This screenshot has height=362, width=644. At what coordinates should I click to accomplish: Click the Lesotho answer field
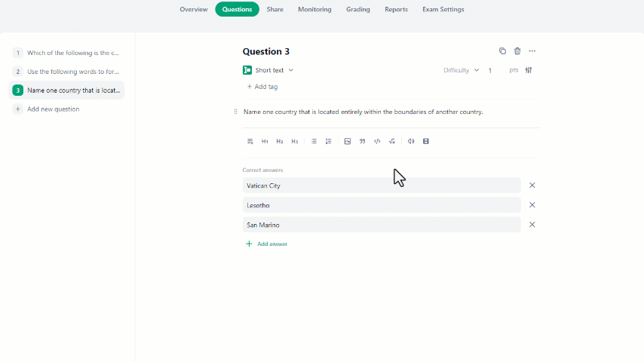click(382, 205)
